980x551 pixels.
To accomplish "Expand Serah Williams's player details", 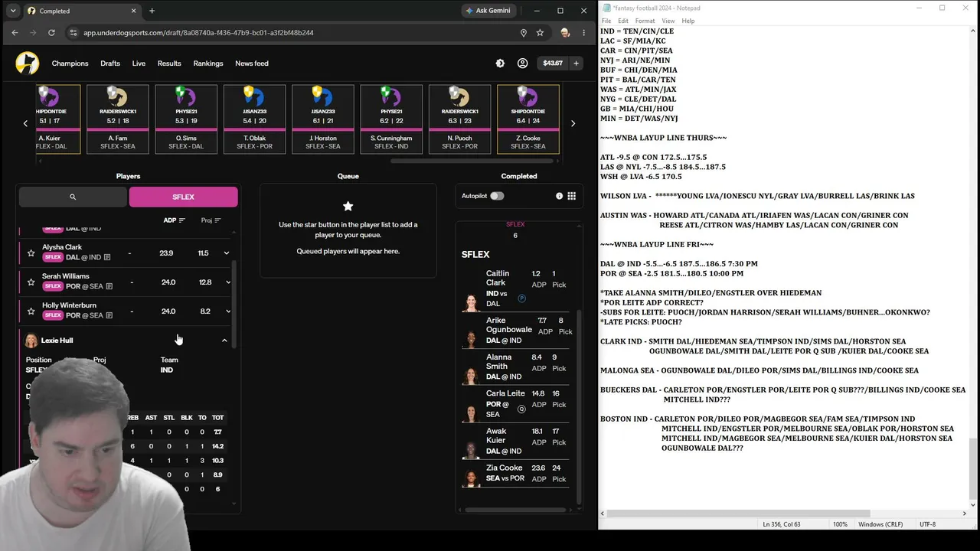I will tap(228, 282).
